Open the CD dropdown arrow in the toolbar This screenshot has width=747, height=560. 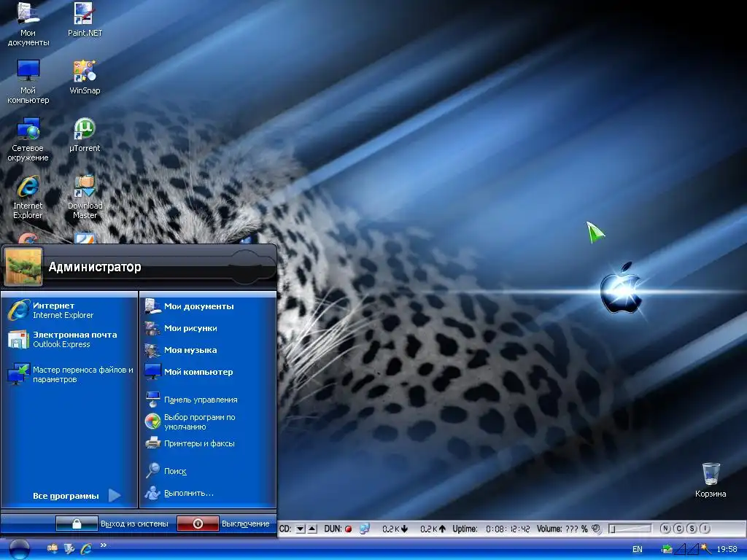300,529
